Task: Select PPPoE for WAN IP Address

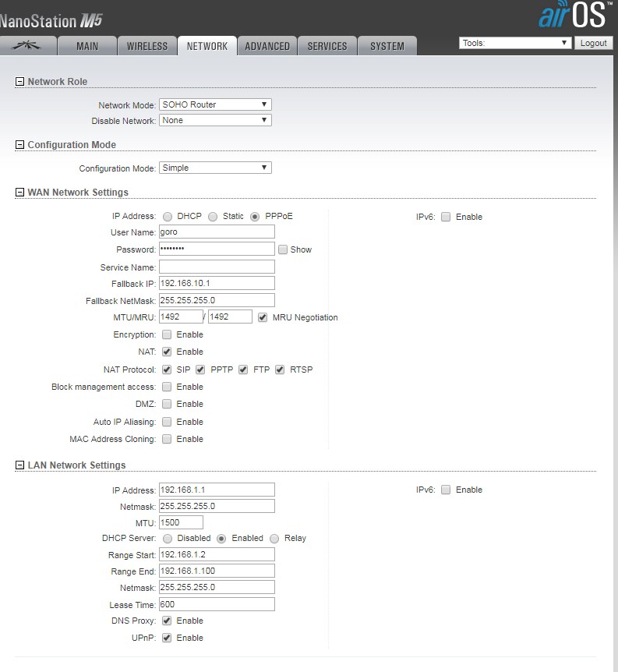Action: click(x=255, y=217)
